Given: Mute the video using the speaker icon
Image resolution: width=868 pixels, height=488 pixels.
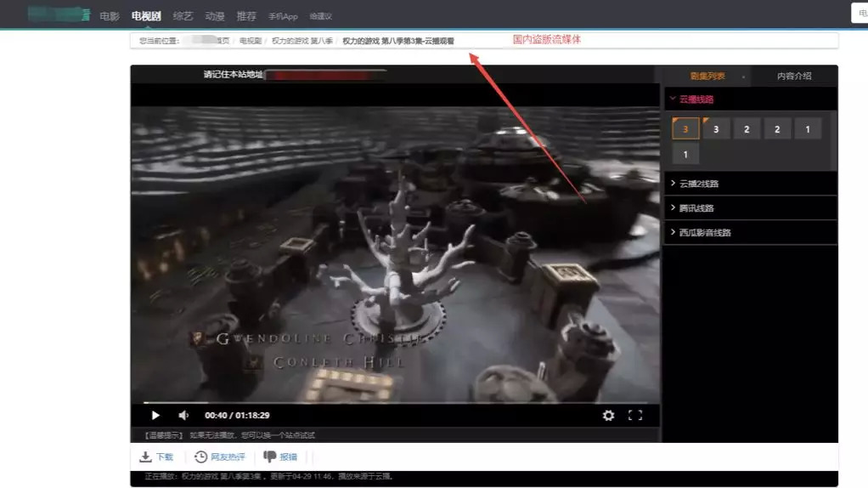Looking at the screenshot, I should [x=183, y=416].
